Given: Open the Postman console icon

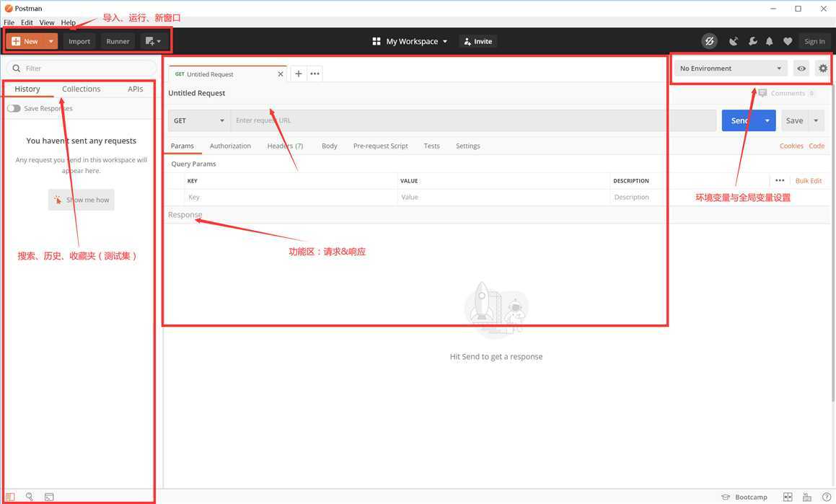Looking at the screenshot, I should point(49,497).
